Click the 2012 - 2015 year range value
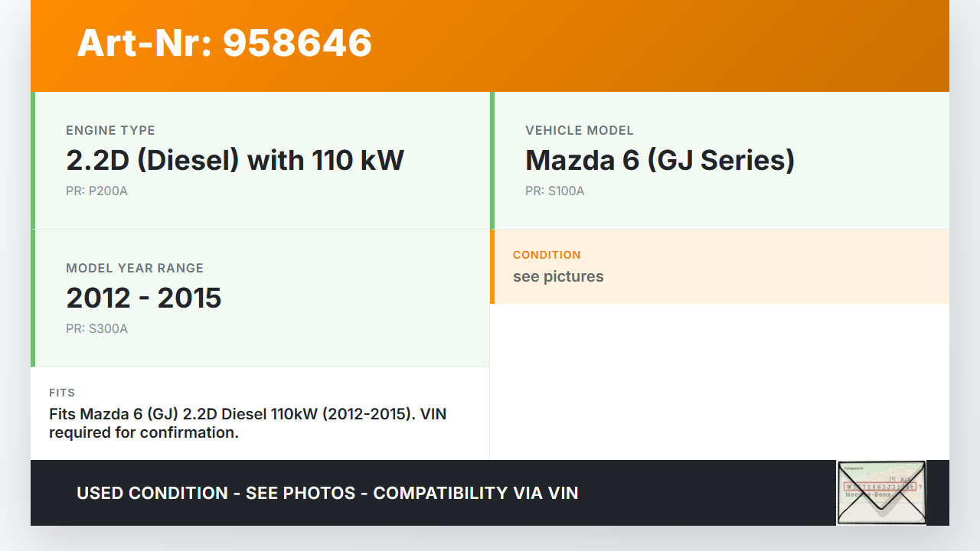This screenshot has height=551, width=980. pos(144,298)
